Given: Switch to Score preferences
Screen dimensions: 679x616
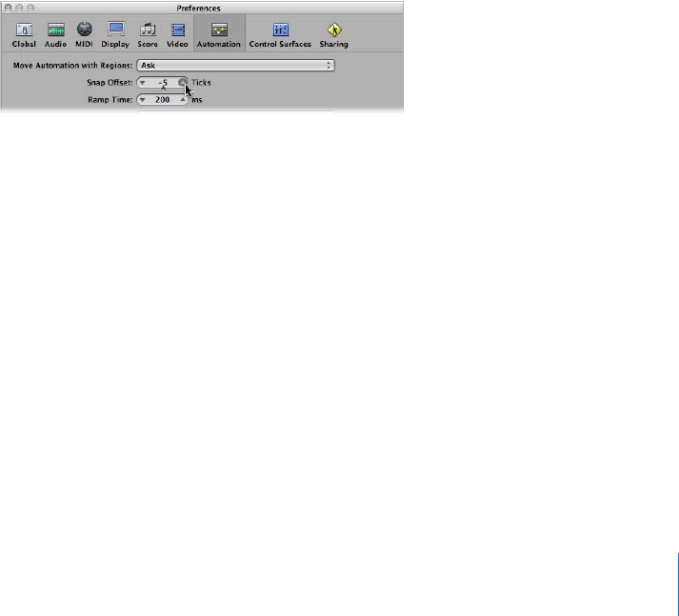Looking at the screenshot, I should [x=148, y=35].
